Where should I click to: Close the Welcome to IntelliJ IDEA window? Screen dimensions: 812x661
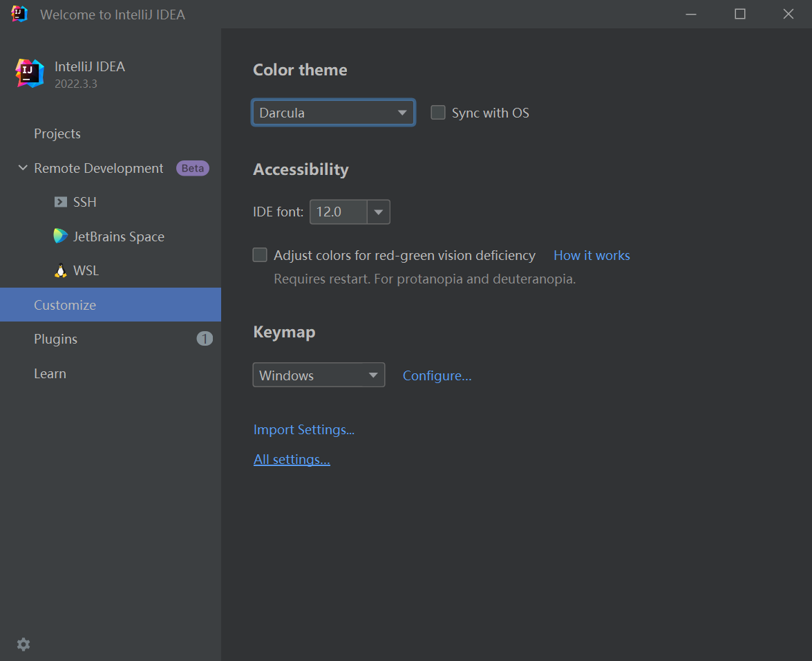click(789, 14)
